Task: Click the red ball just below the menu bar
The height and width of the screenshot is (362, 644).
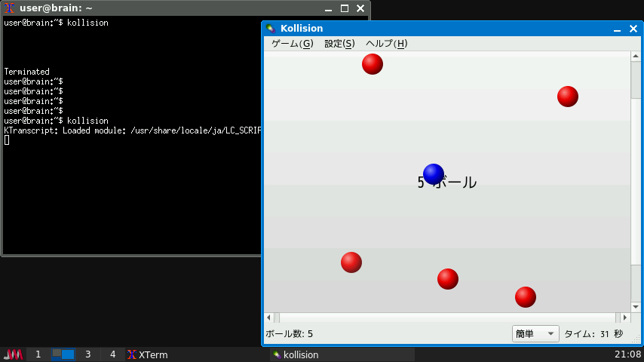Action: coord(373,64)
